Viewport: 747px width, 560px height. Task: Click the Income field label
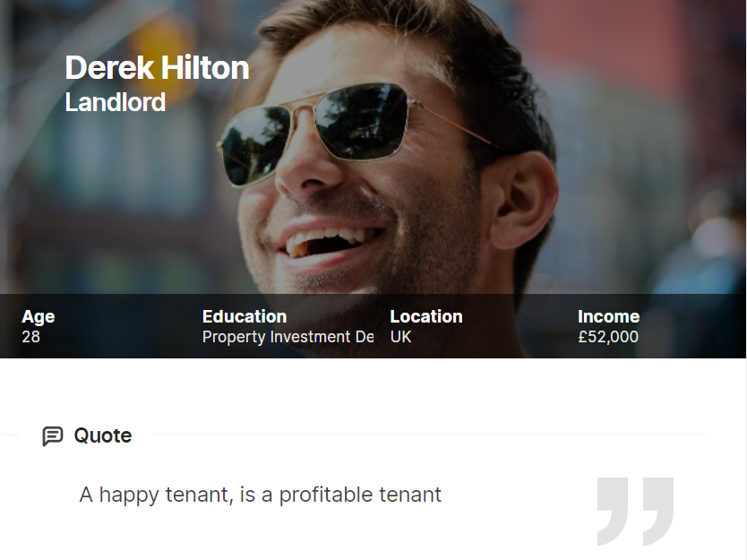[x=608, y=316]
